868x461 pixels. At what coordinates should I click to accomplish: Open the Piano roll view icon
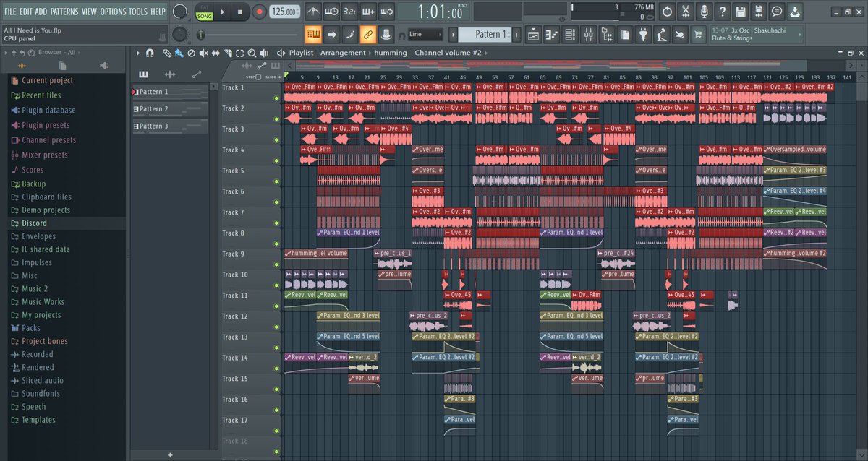552,34
